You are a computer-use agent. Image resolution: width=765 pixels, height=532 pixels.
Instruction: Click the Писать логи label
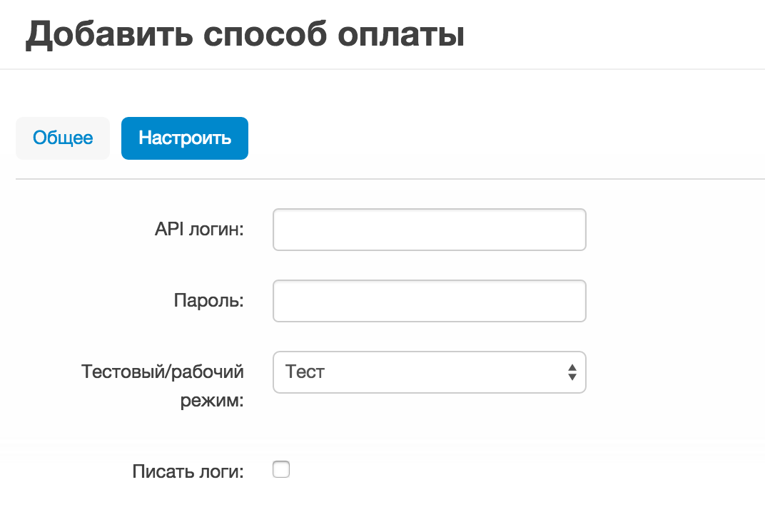[x=188, y=471]
